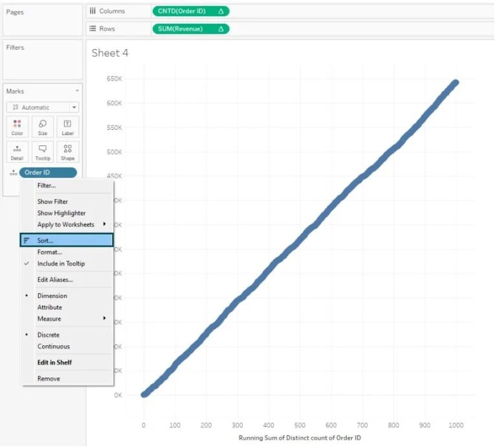Open the Detail marks card
The height and width of the screenshot is (448, 497).
(17, 153)
